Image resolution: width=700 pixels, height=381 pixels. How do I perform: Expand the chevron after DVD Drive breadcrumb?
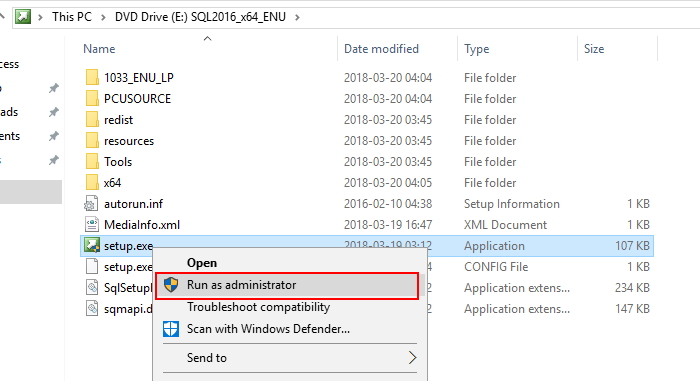pos(297,17)
